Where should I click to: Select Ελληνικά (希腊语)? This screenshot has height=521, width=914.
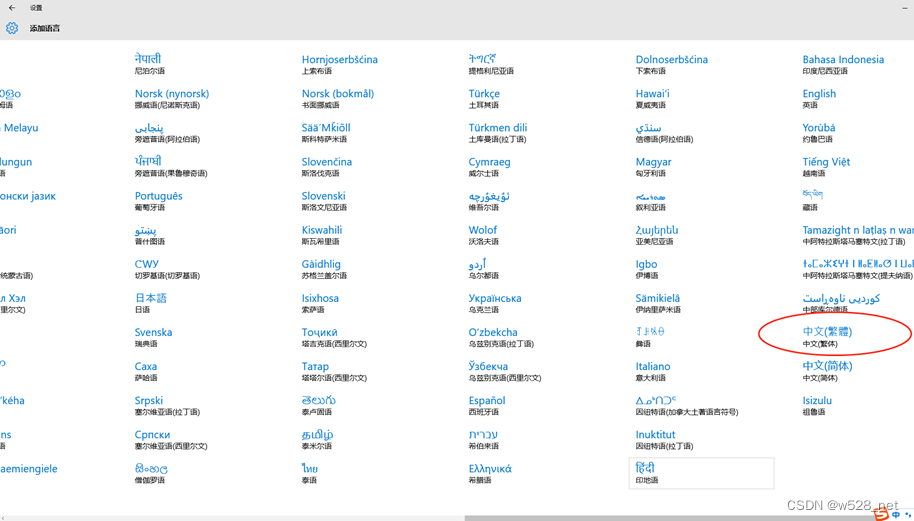(490, 473)
